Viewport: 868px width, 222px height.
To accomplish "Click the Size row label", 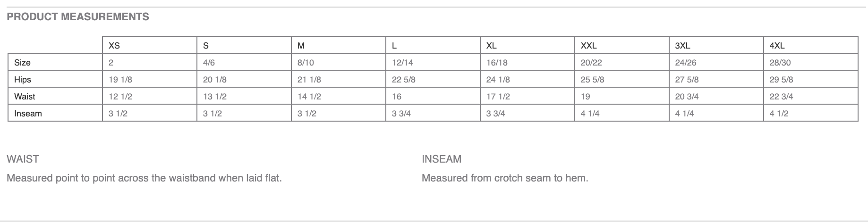I will [22, 63].
